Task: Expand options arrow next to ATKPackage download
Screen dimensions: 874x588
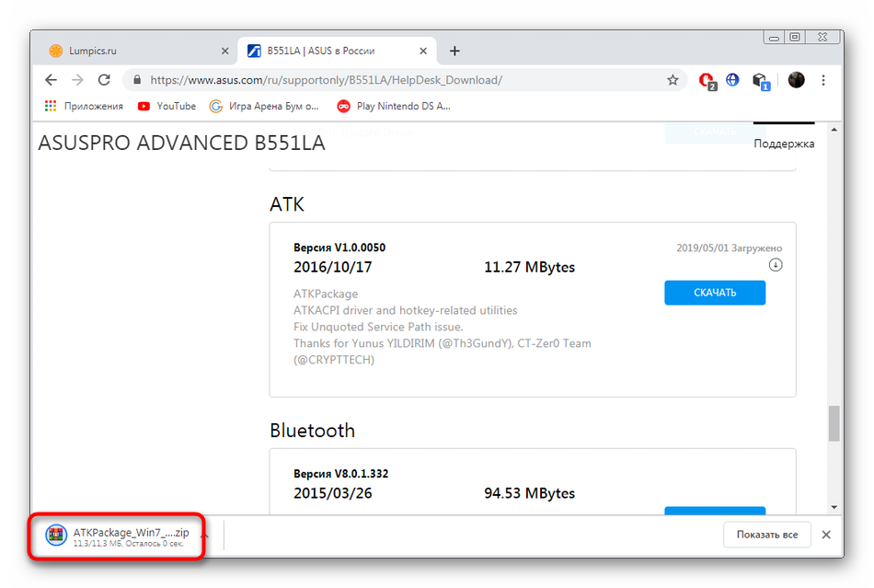Action: (205, 535)
